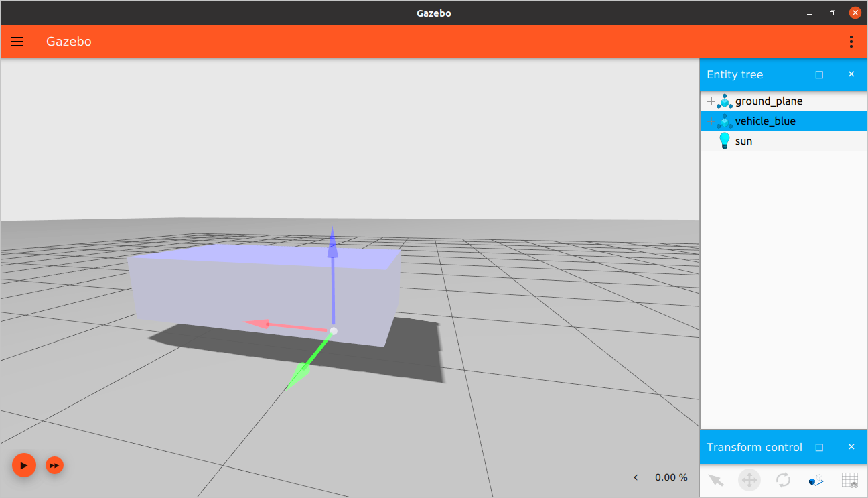Open the hamburger menu
The height and width of the screenshot is (498, 868).
[x=17, y=41]
